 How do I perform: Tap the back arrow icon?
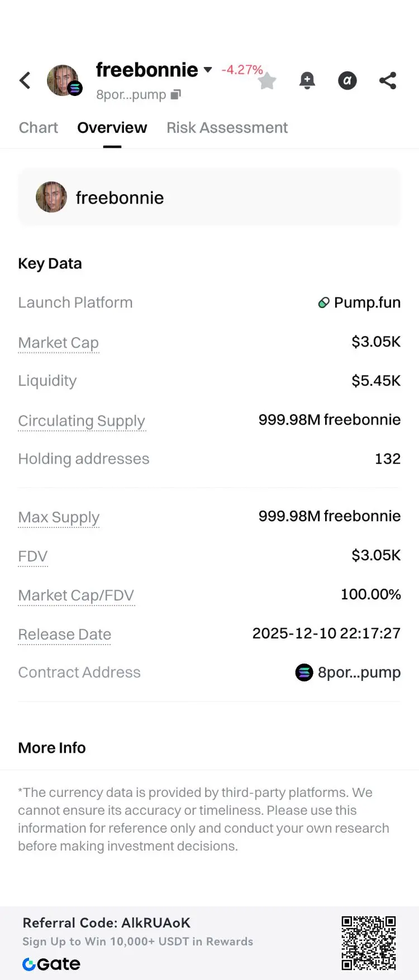[x=25, y=80]
